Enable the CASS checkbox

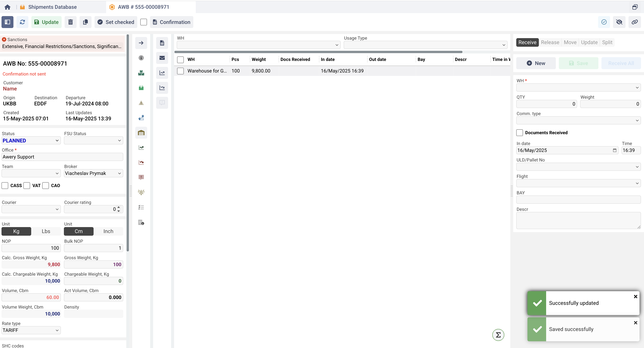point(5,185)
